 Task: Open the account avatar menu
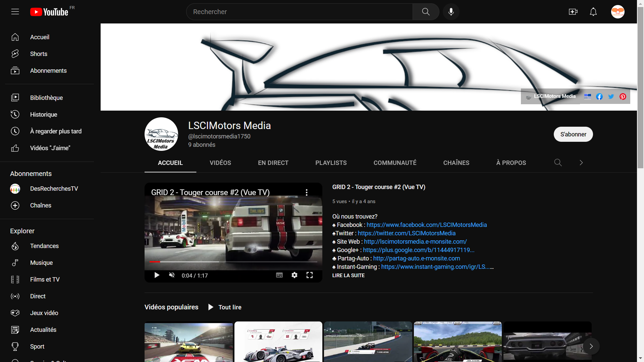coord(618,12)
